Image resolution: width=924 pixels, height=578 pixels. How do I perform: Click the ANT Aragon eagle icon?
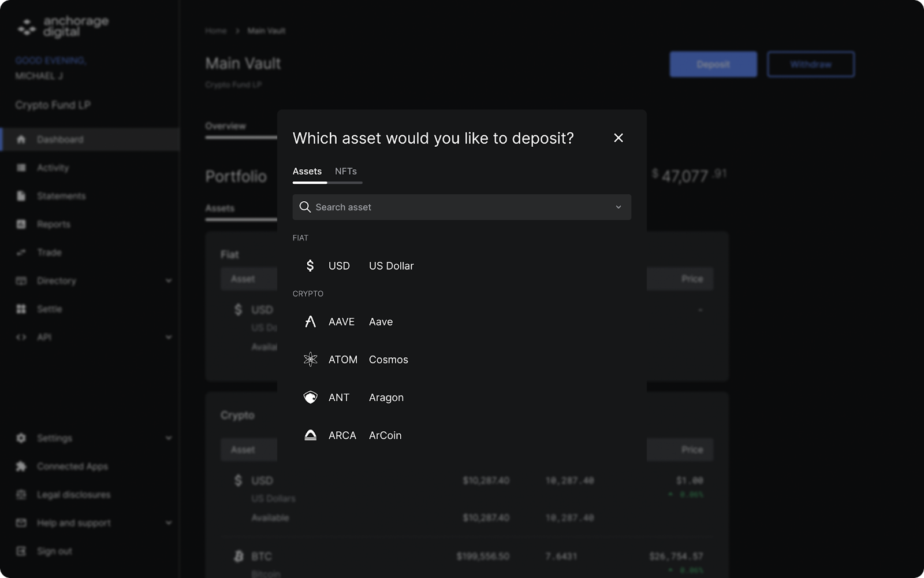pos(310,398)
